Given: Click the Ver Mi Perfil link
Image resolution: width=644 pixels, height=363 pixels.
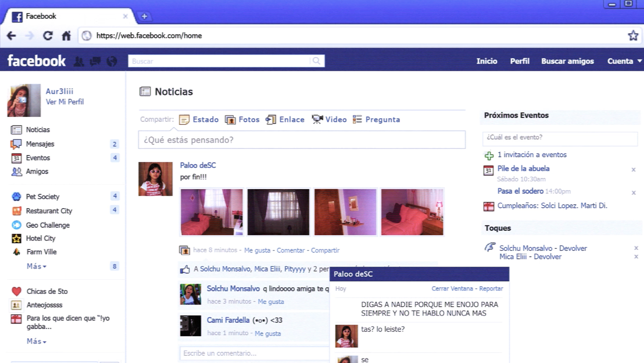Looking at the screenshot, I should pos(65,102).
